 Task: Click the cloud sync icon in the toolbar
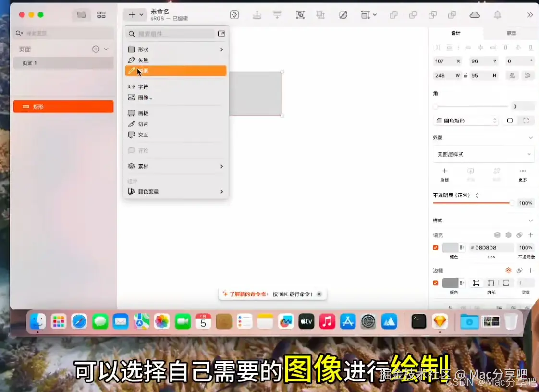[475, 15]
